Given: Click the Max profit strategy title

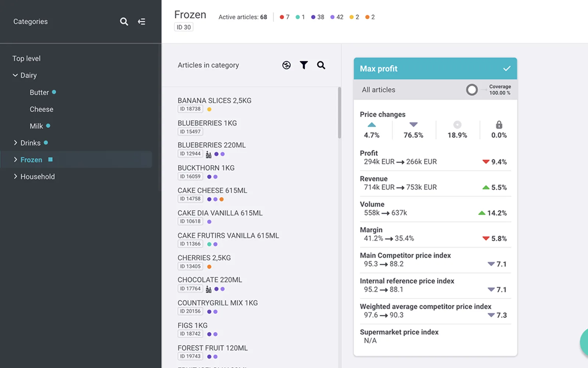Looking at the screenshot, I should [x=379, y=68].
